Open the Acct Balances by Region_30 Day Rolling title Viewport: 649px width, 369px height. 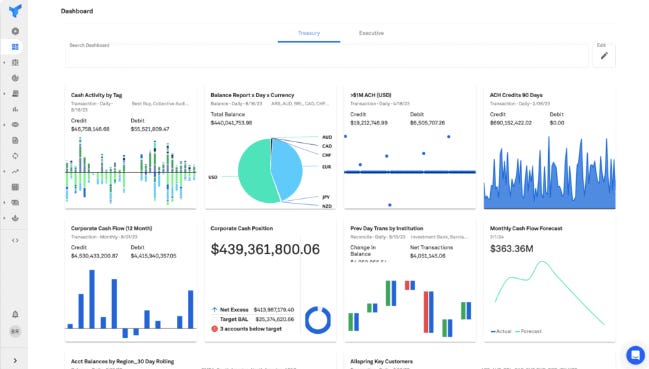pos(123,362)
